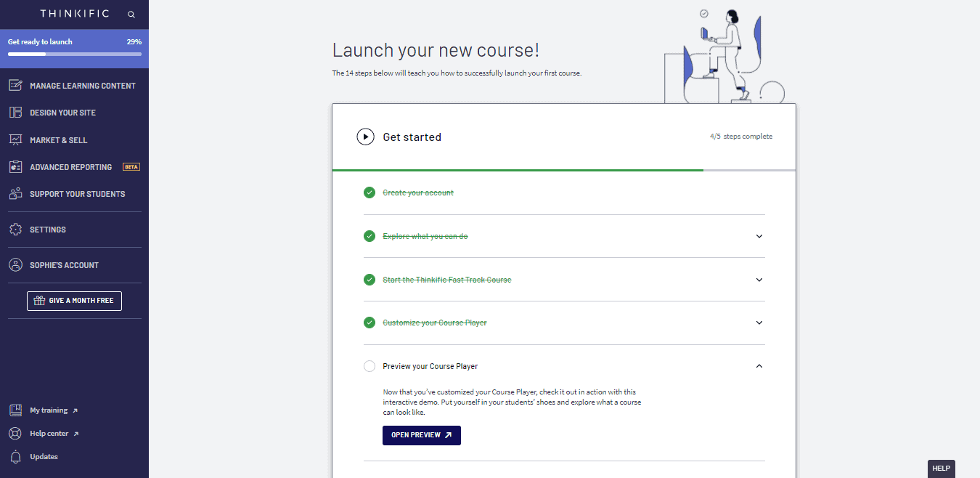This screenshot has width=980, height=478.
Task: Click the Create your account step title
Action: (x=418, y=193)
